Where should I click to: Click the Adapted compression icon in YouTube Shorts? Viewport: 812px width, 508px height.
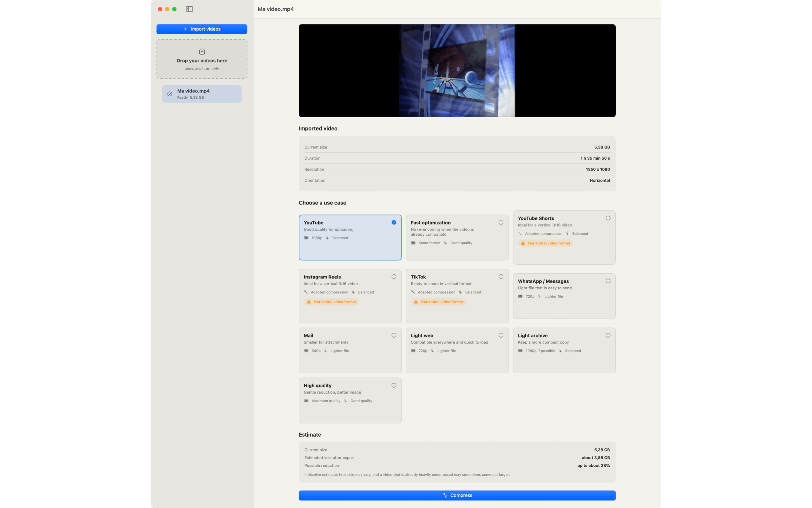pyautogui.click(x=520, y=233)
